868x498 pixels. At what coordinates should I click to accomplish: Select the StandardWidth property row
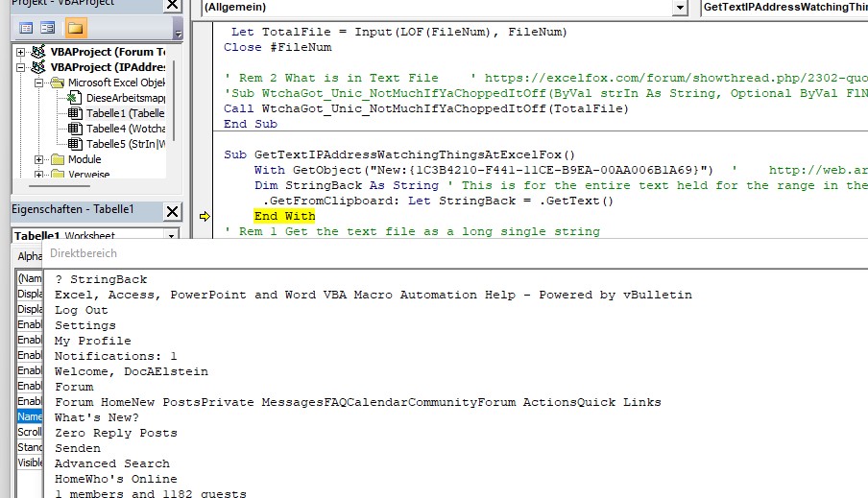[30, 447]
